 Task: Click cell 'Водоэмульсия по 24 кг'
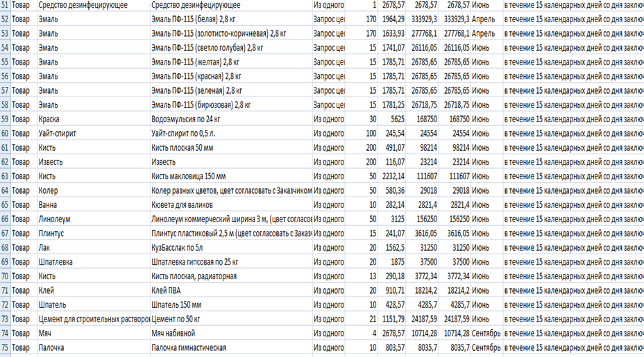click(x=231, y=119)
